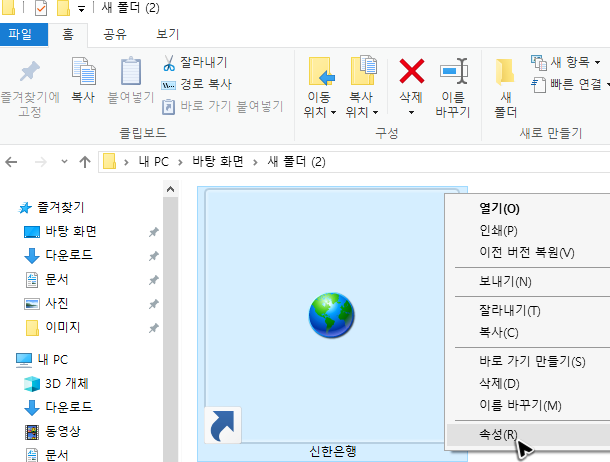Click the pin icon beside 다운로드
Viewport: 610px width, 462px height.
(154, 256)
